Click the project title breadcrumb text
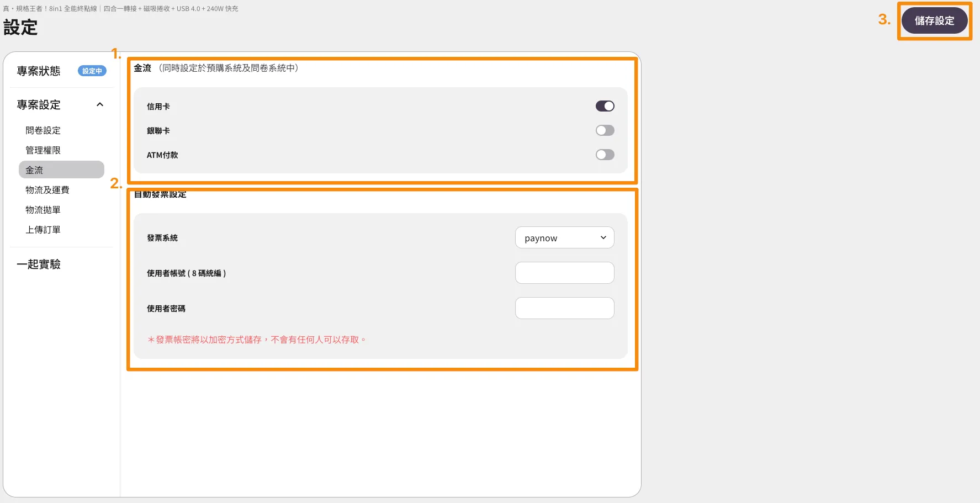Screen dimensions: 980x503 click(120, 9)
